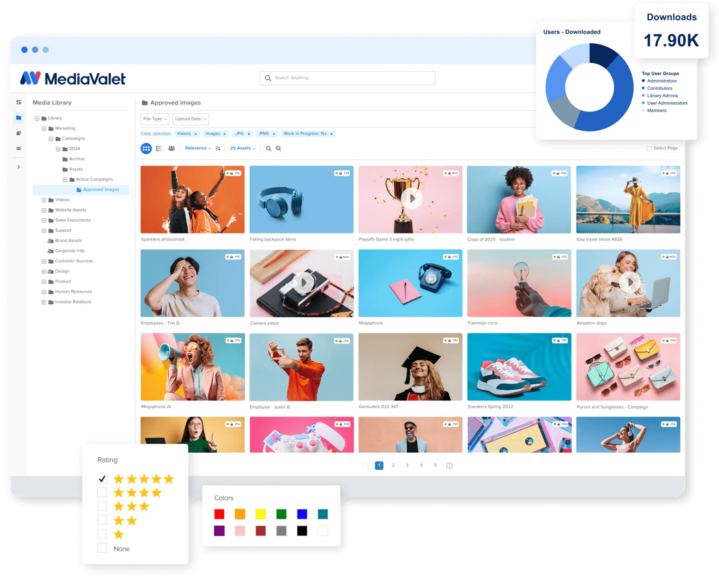Click the Search Anything field
Viewport: 719px width, 588px height.
point(347,78)
